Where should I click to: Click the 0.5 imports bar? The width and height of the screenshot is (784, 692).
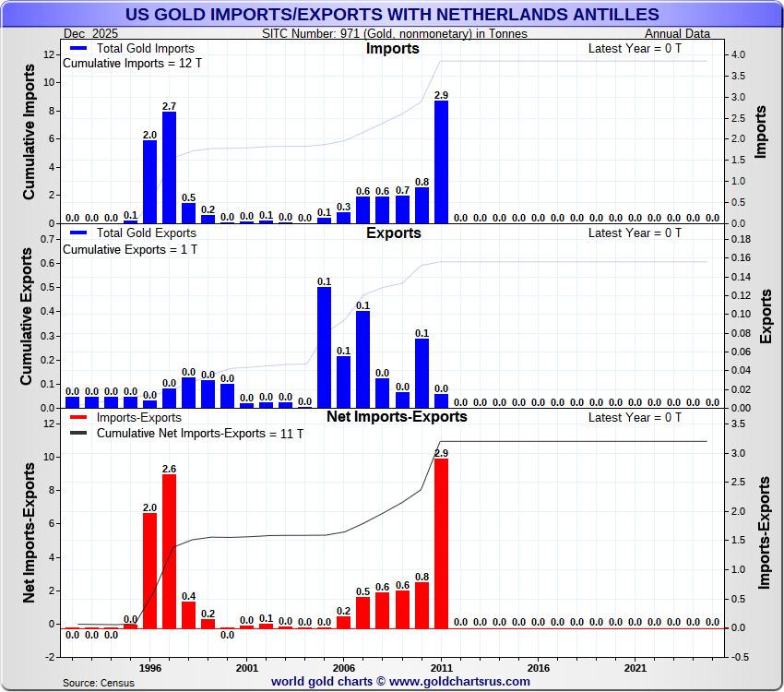(x=188, y=213)
